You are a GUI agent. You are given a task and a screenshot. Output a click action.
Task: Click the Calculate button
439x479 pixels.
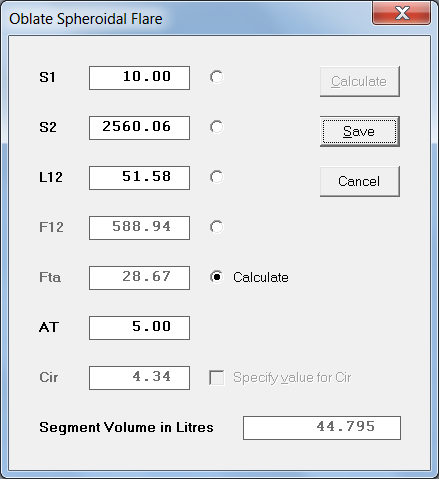[360, 81]
